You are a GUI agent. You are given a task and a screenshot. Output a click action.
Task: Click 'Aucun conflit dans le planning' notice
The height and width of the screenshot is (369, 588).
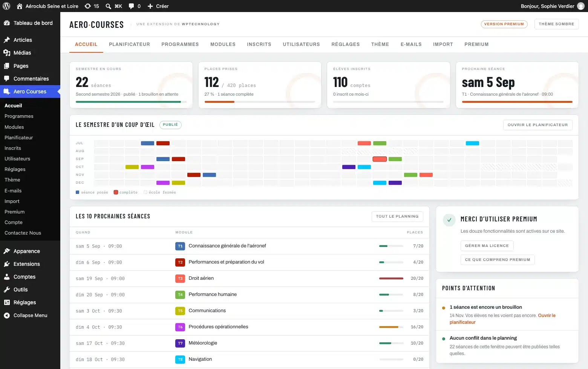tap(483, 338)
